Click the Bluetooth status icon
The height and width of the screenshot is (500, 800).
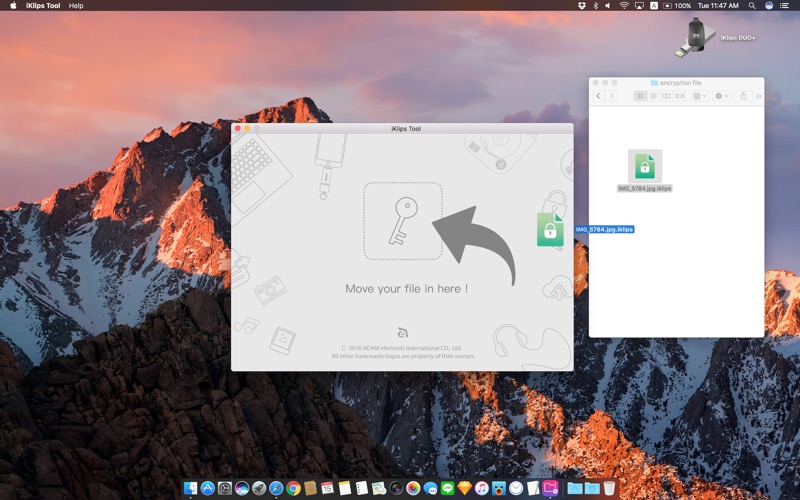[595, 6]
